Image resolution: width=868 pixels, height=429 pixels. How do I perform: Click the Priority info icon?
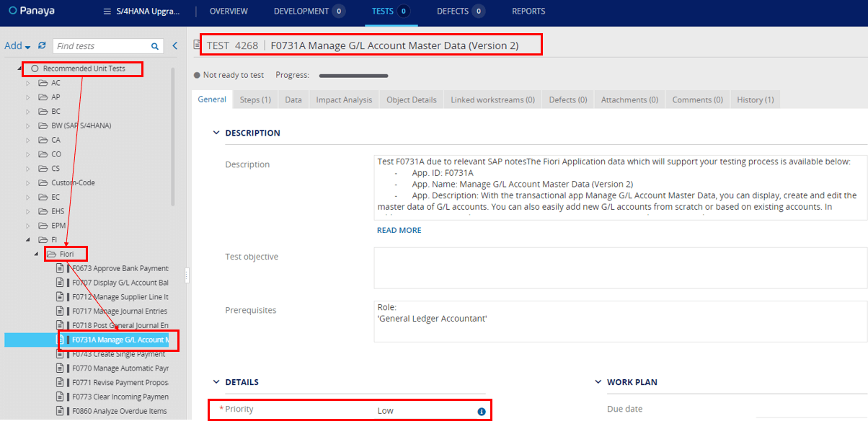coord(482,412)
